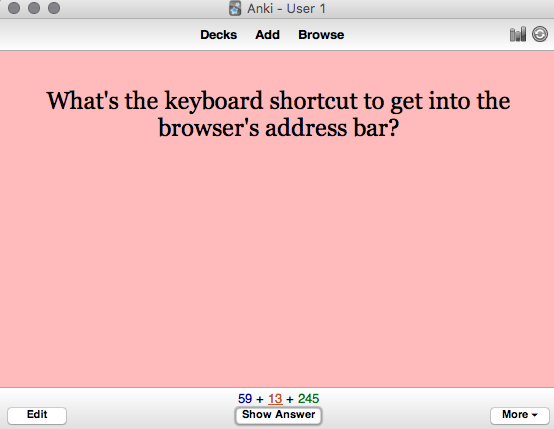Click the sync circular arrows icon
The width and height of the screenshot is (554, 429).
540,34
